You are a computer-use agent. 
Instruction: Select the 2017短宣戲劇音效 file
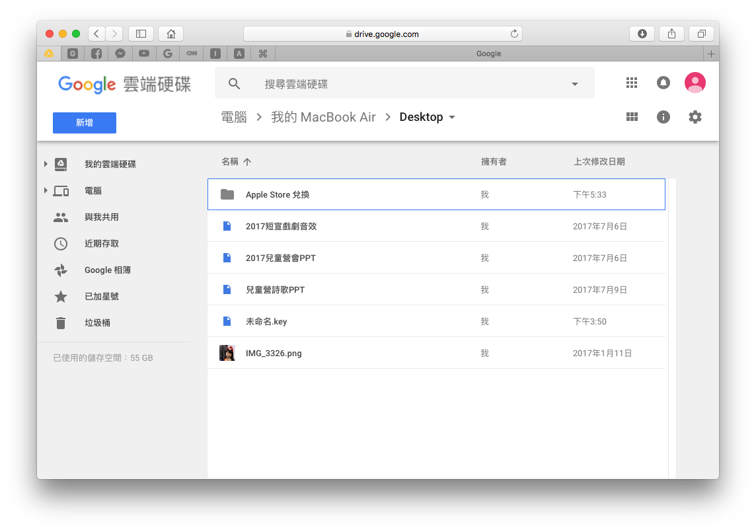tap(436, 226)
